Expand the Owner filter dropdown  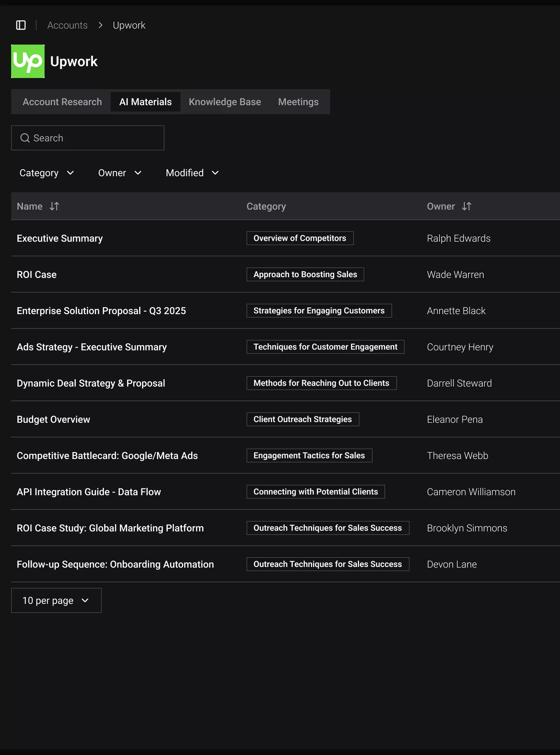pos(120,173)
